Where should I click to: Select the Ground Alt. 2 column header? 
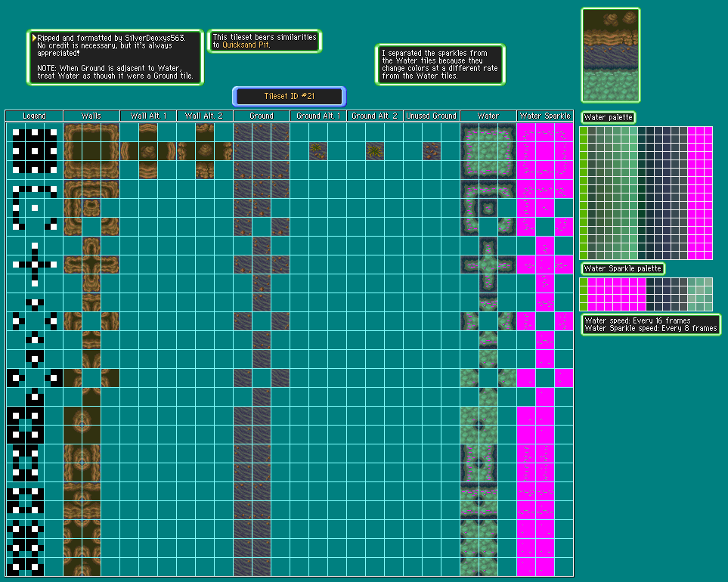click(375, 116)
